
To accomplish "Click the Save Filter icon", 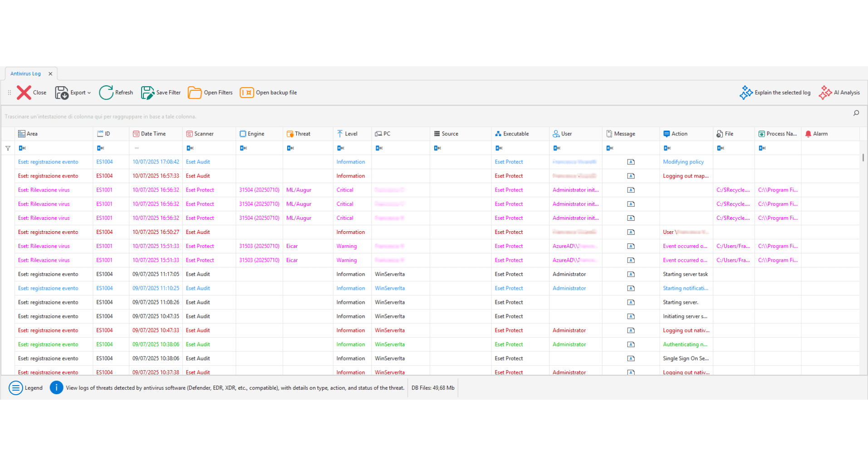I will click(147, 93).
